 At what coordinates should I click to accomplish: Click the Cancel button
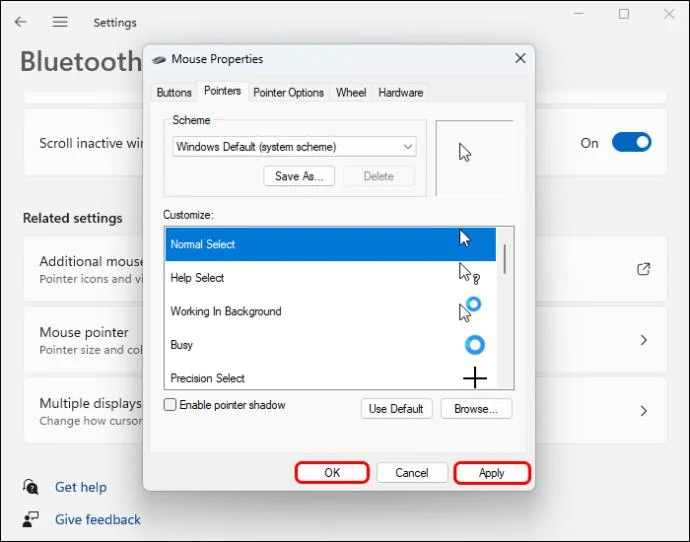pos(412,472)
